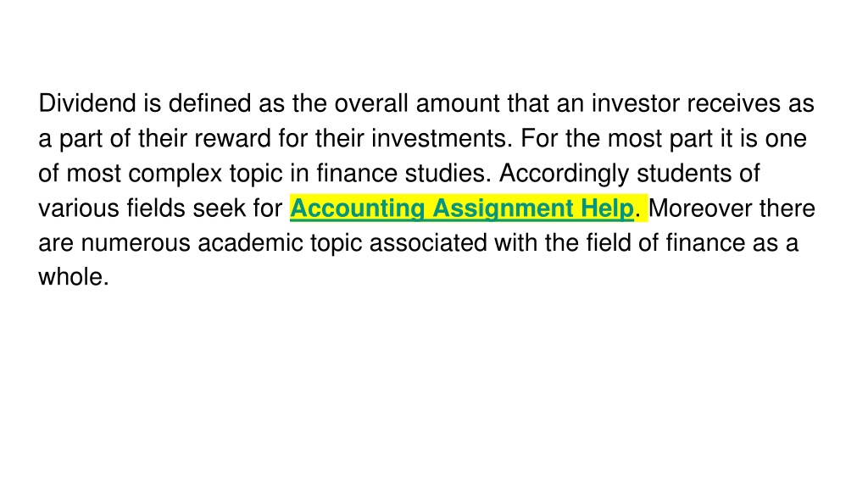
Task: Click the word "Dividend" in the paragraph
Action: point(87,103)
